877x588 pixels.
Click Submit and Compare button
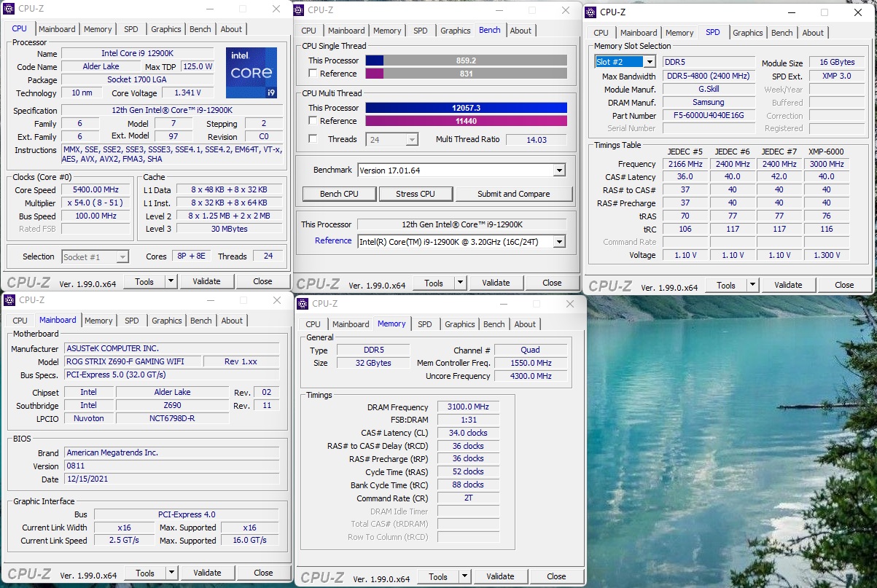click(514, 194)
